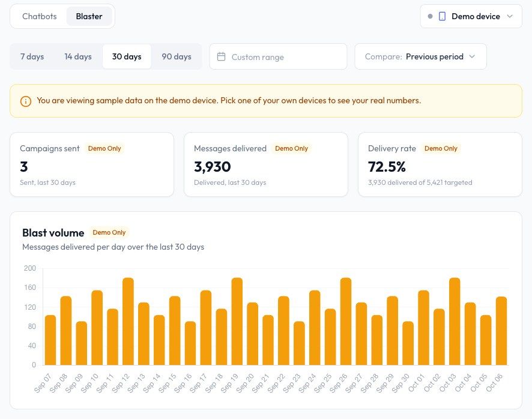Click the Demo Only badge beside Messages delivered
Screen dimensions: 532x419
click(291, 149)
